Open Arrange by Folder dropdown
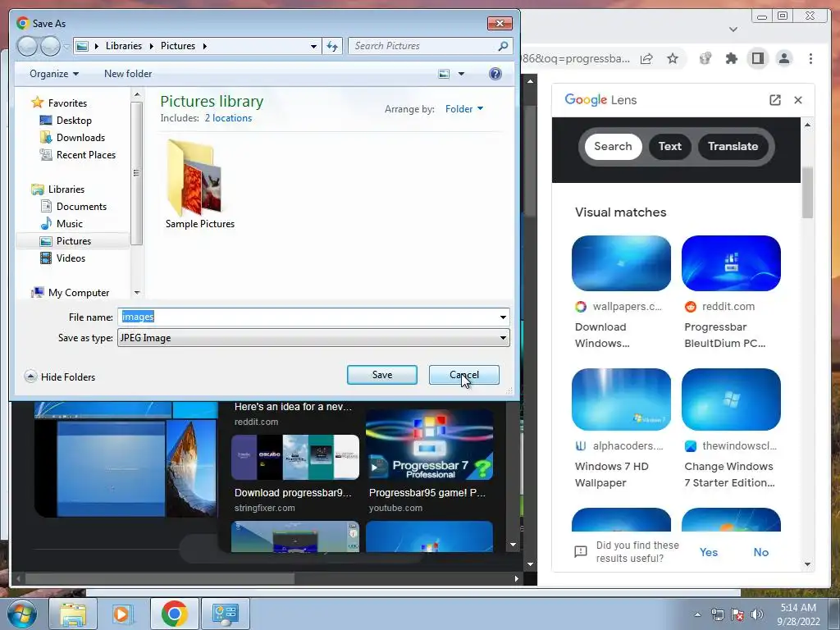 [x=464, y=109]
